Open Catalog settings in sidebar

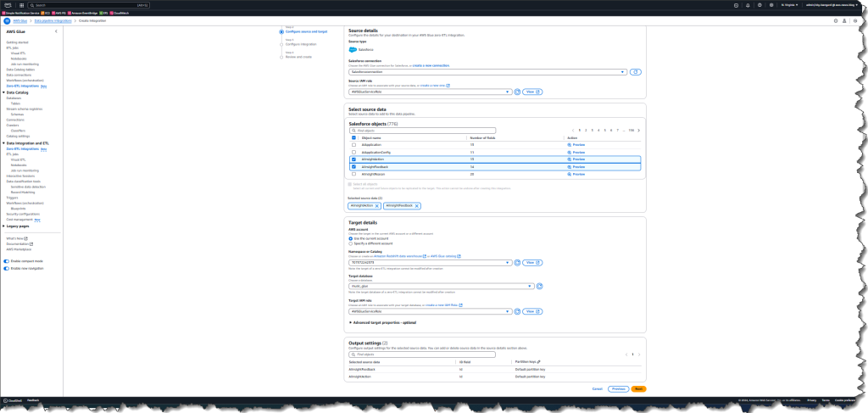coord(19,137)
